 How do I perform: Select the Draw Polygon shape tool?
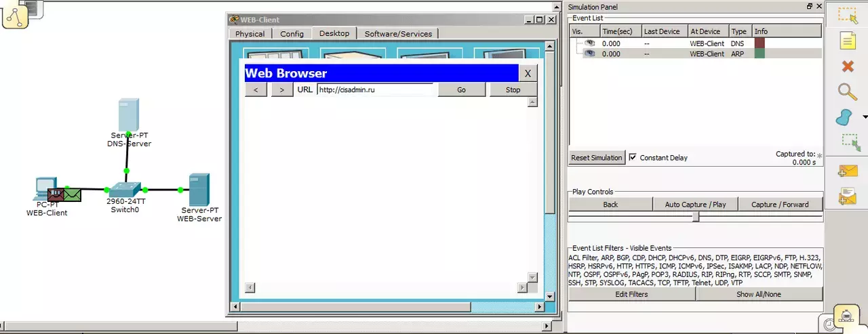[844, 118]
